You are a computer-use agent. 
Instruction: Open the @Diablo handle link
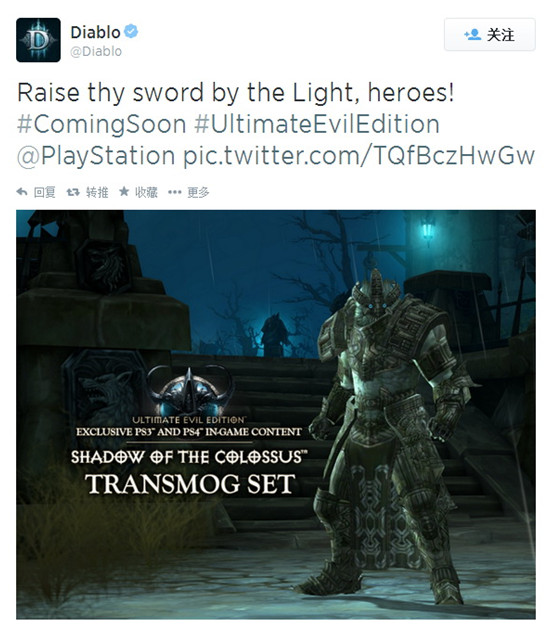tap(96, 52)
